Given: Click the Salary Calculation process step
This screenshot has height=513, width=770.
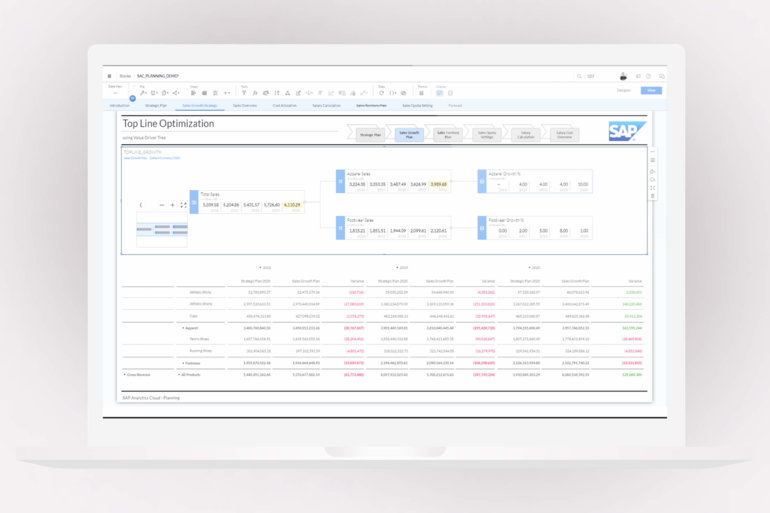Looking at the screenshot, I should 525,135.
